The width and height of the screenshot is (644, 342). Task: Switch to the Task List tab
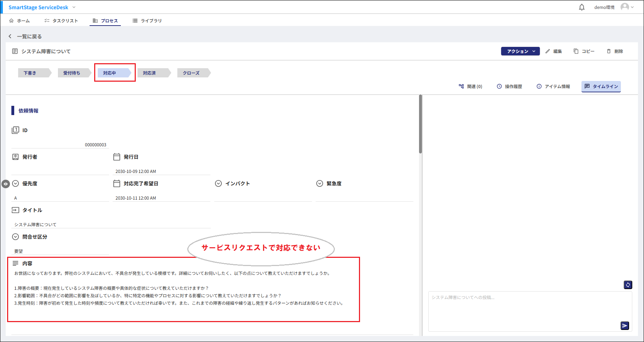[x=61, y=21]
